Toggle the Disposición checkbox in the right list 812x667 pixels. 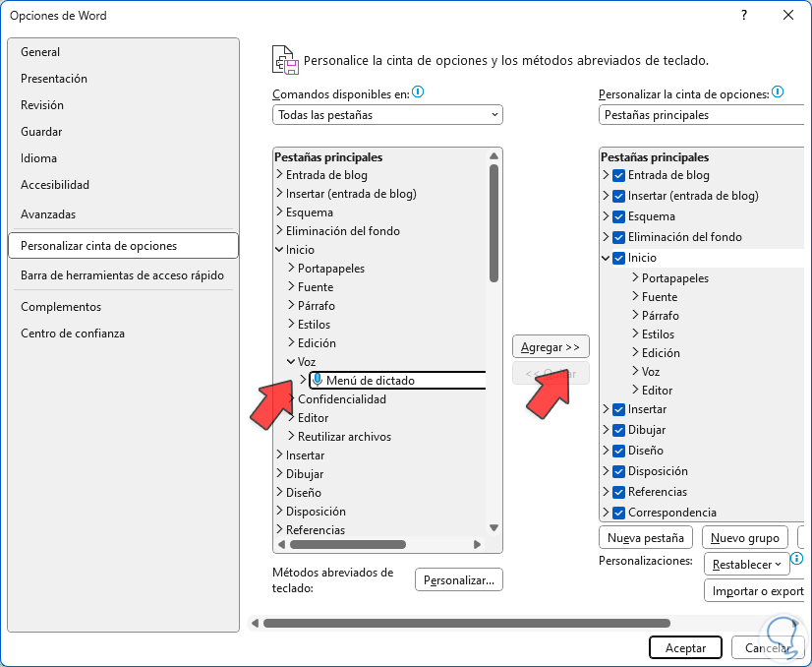[618, 471]
